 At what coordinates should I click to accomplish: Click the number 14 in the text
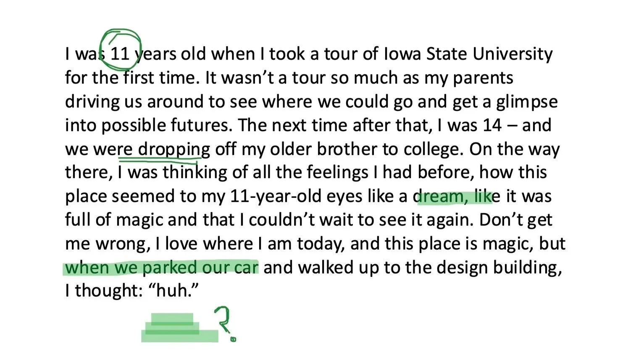click(x=492, y=125)
